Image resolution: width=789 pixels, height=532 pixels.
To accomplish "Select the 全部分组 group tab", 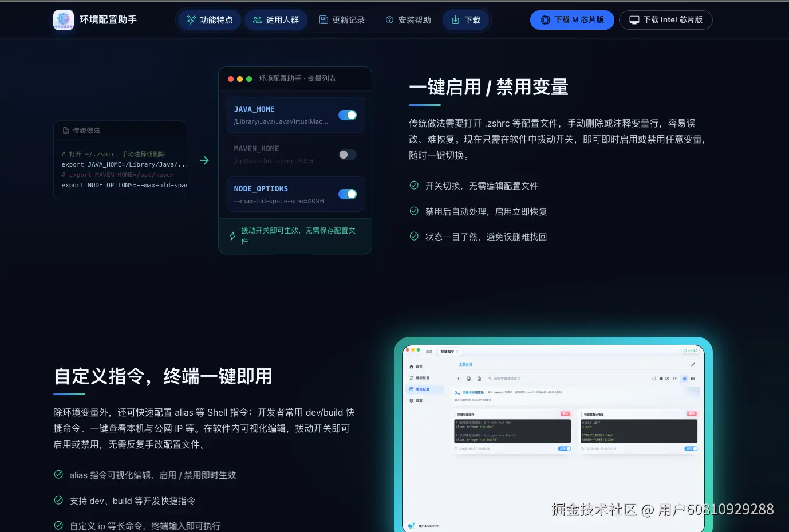I will coord(465,364).
